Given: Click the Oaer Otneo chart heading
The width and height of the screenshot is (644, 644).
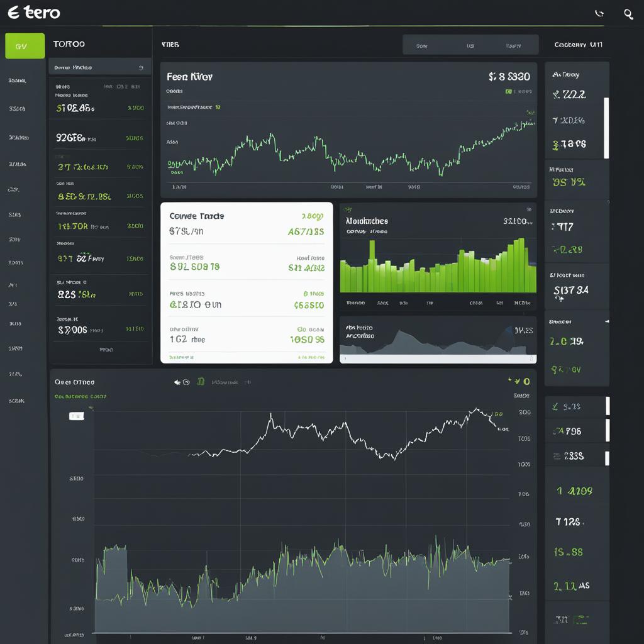Looking at the screenshot, I should coord(74,382).
